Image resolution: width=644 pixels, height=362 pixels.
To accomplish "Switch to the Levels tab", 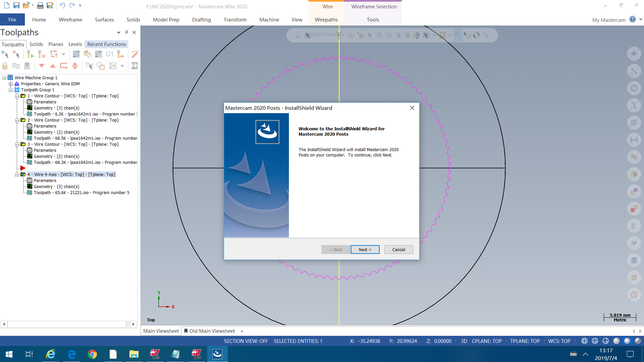I will coord(75,44).
